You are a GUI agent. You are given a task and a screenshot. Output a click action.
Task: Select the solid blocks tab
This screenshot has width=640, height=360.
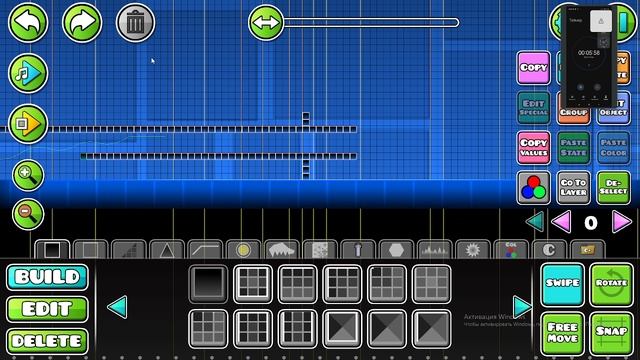pos(52,249)
